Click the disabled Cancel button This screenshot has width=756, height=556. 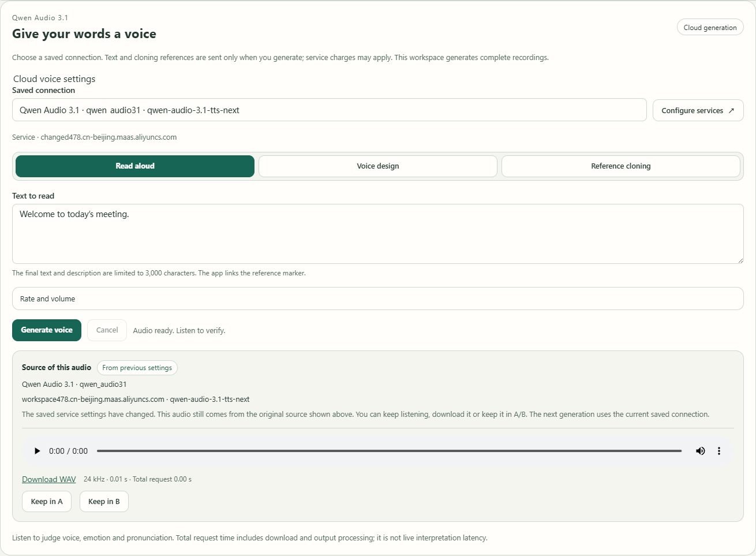pyautogui.click(x=107, y=330)
